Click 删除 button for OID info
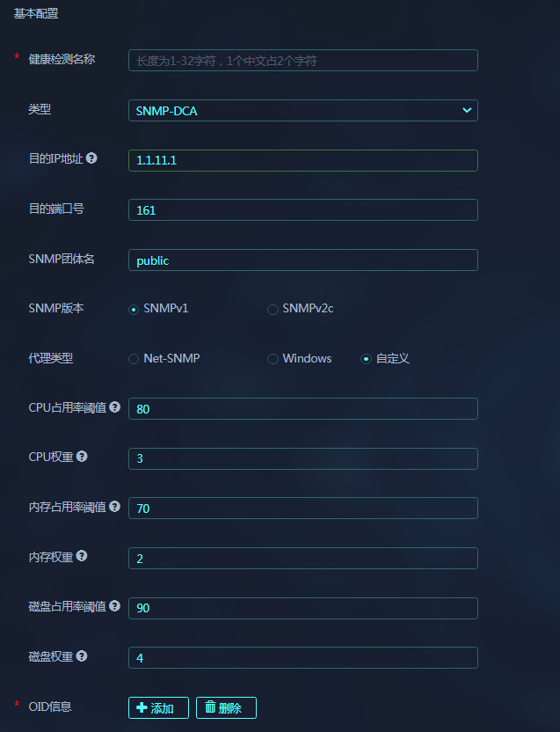The image size is (560, 732). click(226, 708)
